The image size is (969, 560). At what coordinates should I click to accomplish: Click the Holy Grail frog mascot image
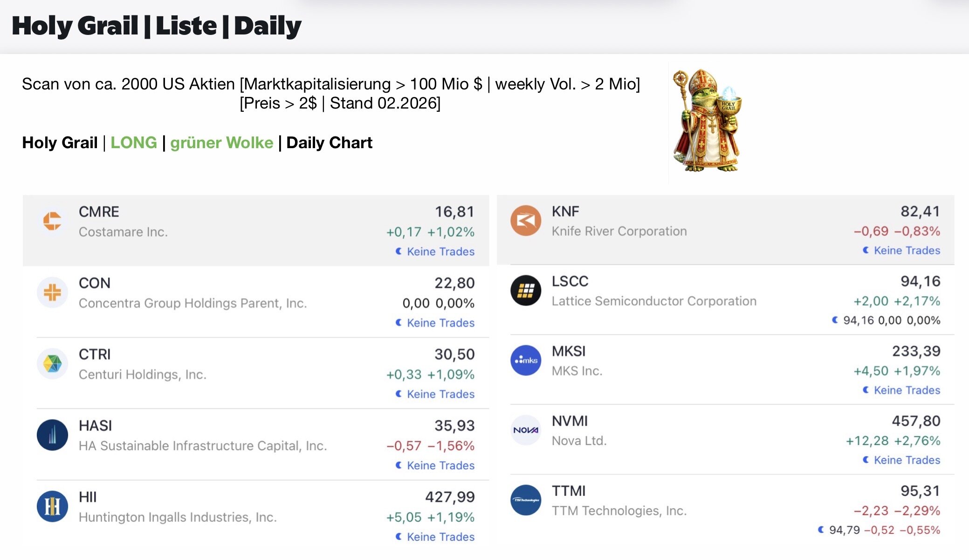[x=707, y=121]
